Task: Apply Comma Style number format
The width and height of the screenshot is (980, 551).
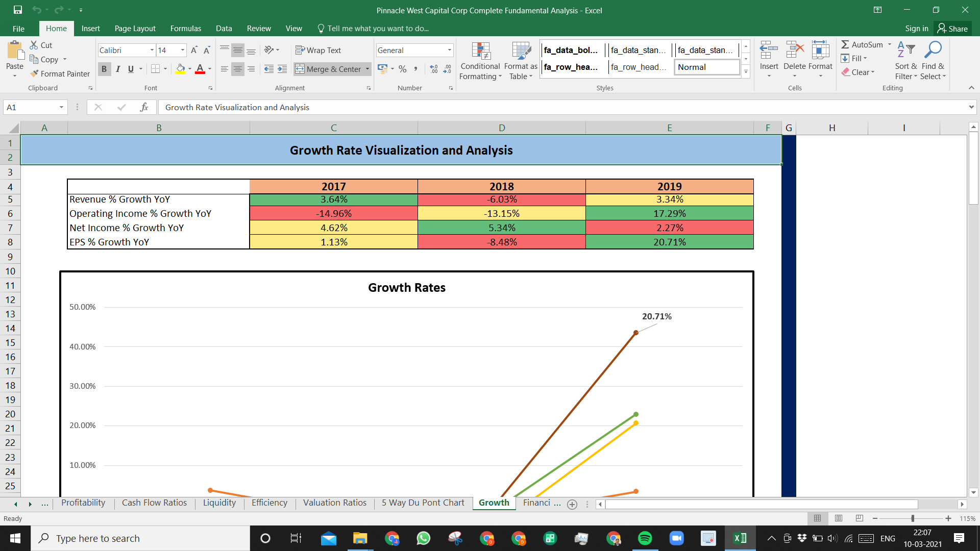Action: click(x=415, y=69)
